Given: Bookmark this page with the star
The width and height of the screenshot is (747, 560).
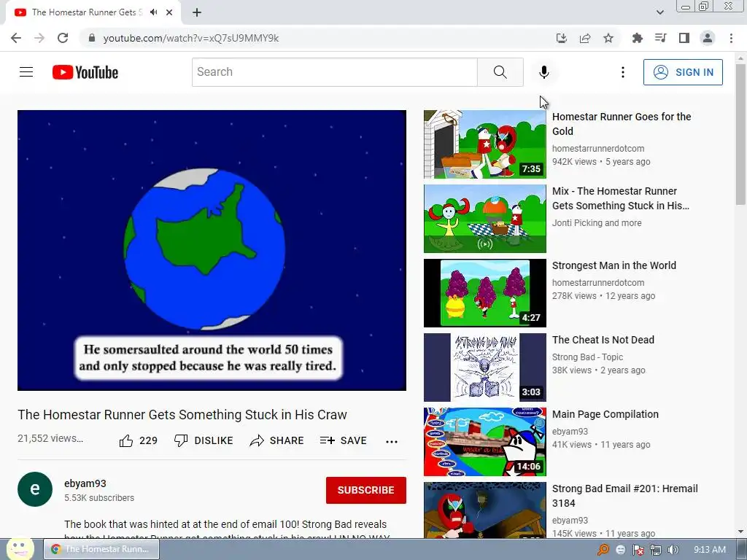Looking at the screenshot, I should coord(608,38).
